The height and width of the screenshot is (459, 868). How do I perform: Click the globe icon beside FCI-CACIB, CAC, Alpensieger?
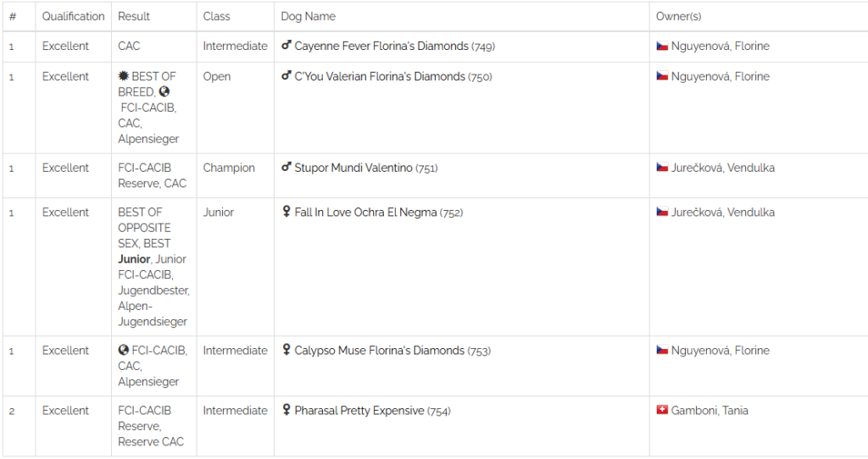pyautogui.click(x=124, y=350)
